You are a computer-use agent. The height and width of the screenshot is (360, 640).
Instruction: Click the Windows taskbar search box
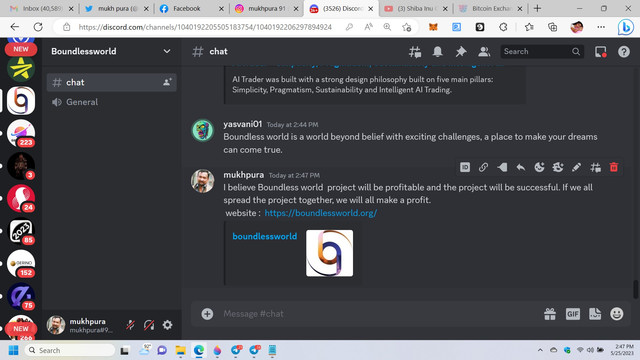(69, 350)
